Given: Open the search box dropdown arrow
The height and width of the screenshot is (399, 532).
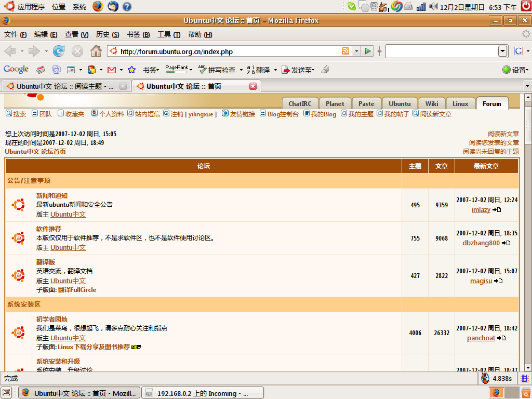Looking at the screenshot, I should point(502,51).
